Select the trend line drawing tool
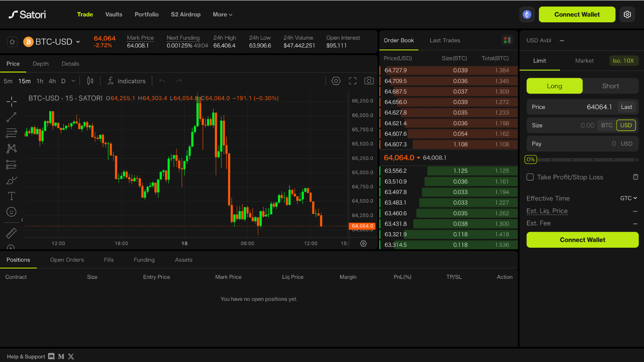Image resolution: width=644 pixels, height=362 pixels. click(x=11, y=117)
